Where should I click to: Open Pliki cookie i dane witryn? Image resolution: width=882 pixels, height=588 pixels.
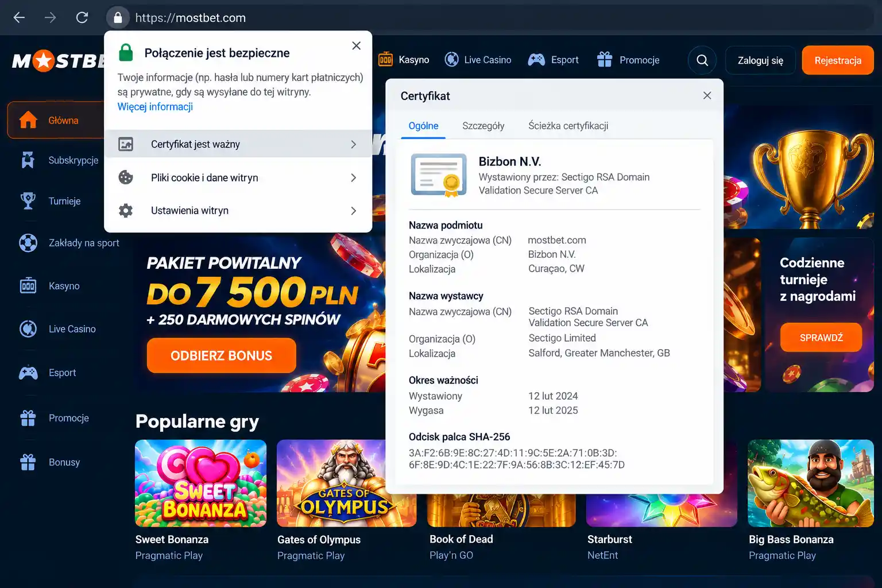point(238,177)
